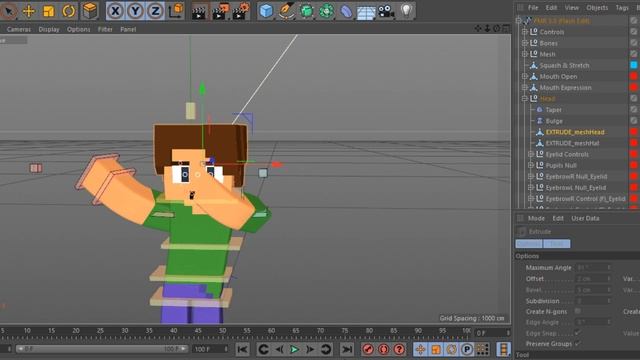Open the green array modeling icon

327,11
